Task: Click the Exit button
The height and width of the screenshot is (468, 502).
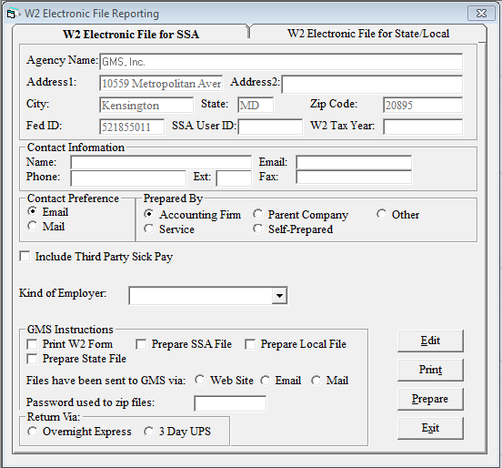Action: (430, 428)
